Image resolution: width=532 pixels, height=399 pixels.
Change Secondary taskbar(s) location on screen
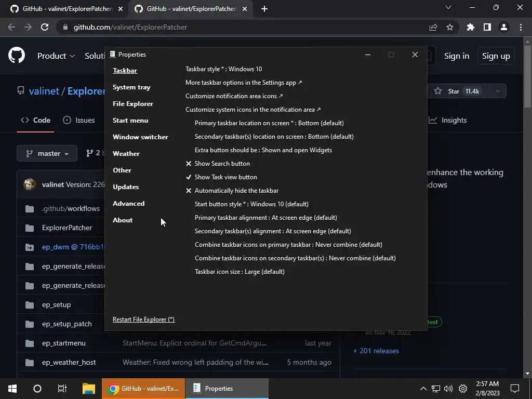click(x=274, y=137)
